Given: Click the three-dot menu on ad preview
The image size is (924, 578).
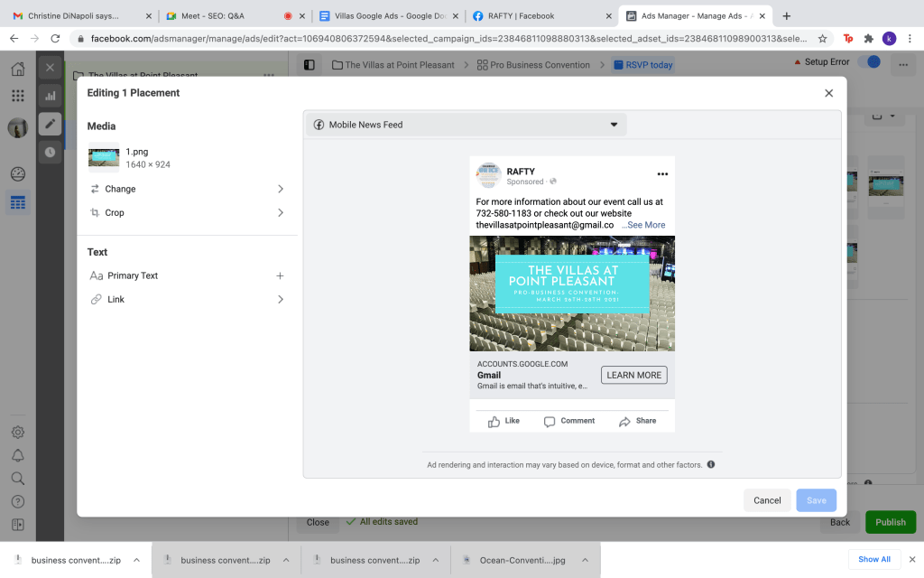Looking at the screenshot, I should (x=662, y=173).
